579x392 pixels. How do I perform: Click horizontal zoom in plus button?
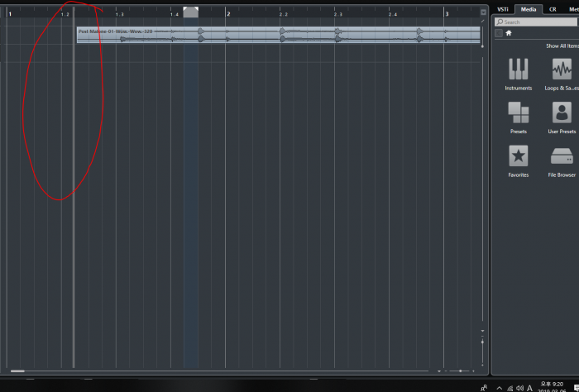point(473,371)
